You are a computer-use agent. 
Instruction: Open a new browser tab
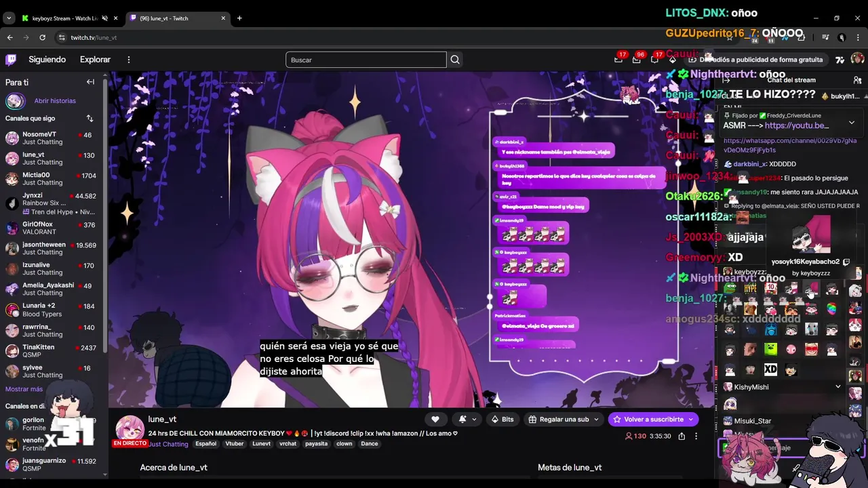tap(239, 18)
